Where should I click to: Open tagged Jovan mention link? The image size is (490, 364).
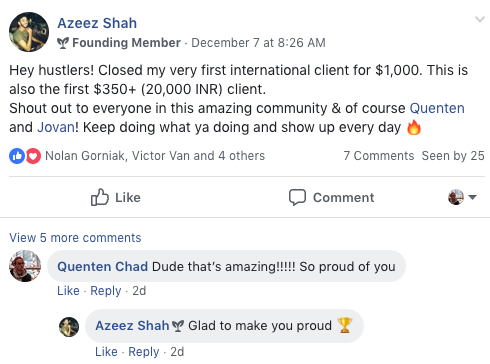click(x=56, y=127)
